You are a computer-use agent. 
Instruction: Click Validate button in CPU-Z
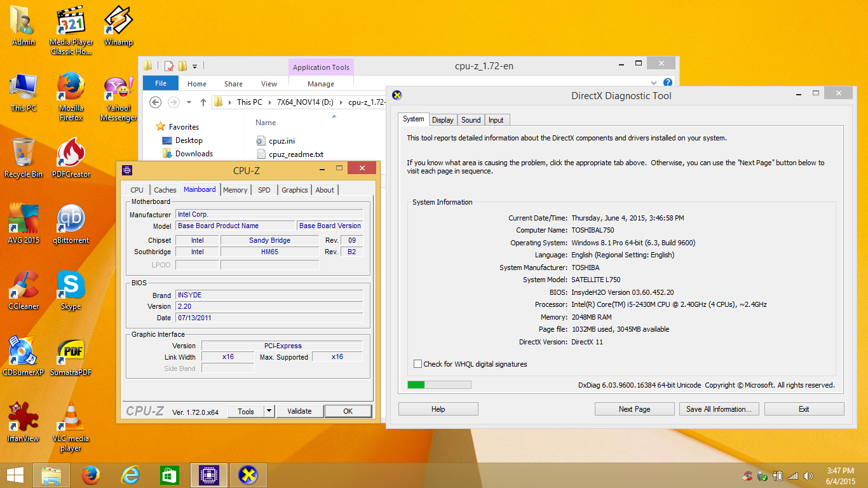click(299, 411)
